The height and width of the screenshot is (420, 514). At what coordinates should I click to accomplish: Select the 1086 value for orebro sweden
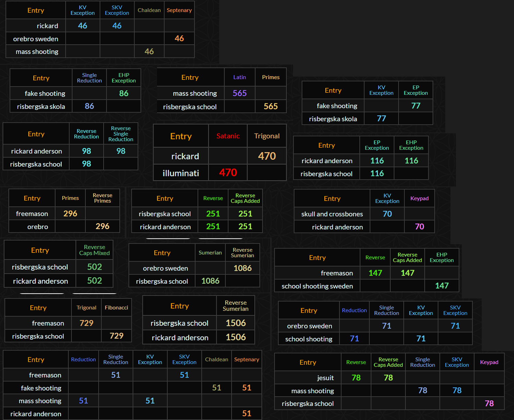point(243,268)
